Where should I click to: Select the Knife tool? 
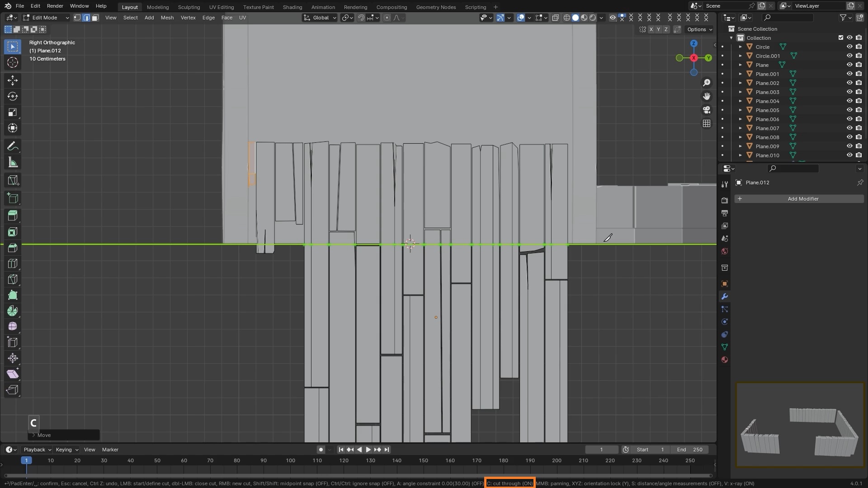coord(13,279)
